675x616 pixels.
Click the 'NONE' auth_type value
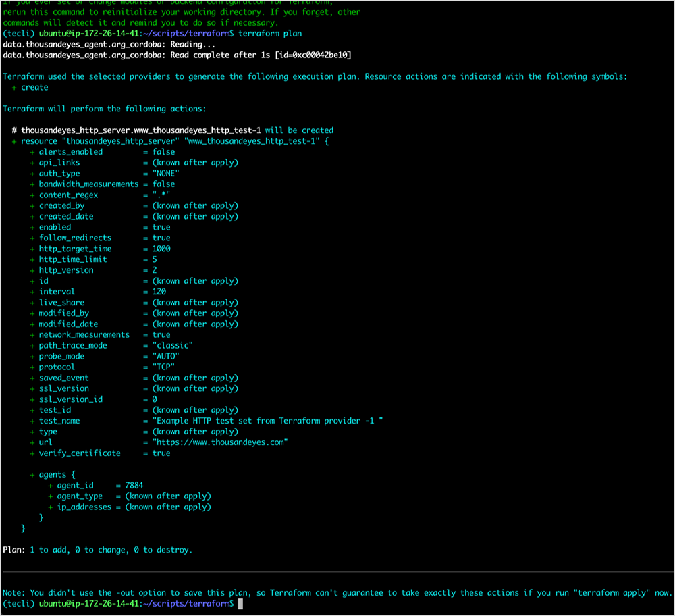(x=165, y=174)
